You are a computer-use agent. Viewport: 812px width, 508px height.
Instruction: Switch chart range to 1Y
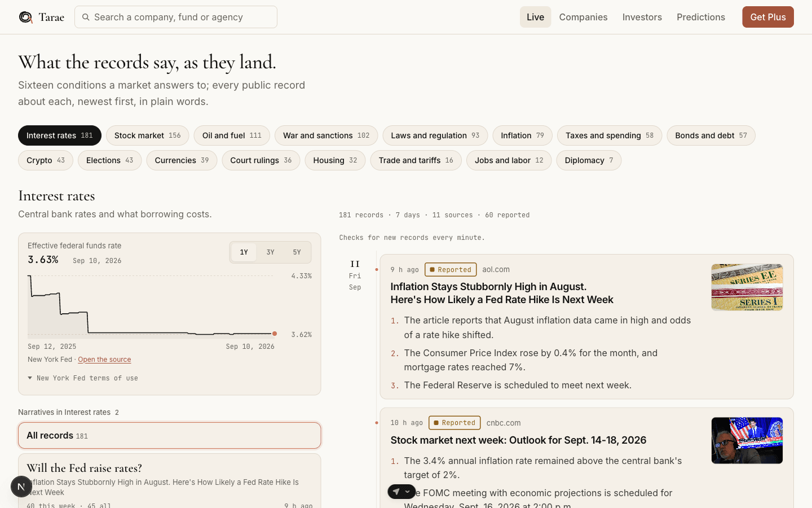point(244,252)
